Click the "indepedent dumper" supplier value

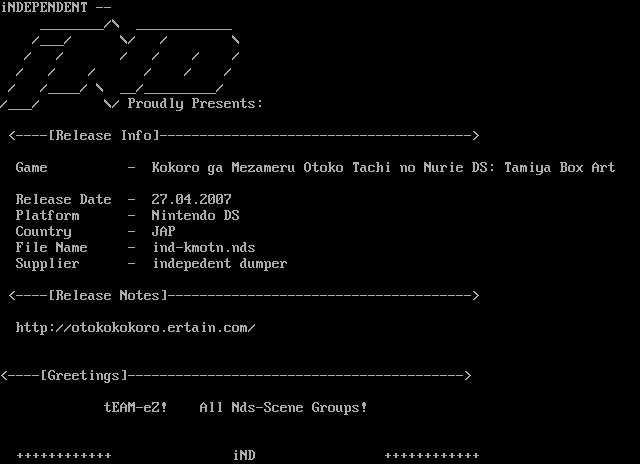[220, 264]
